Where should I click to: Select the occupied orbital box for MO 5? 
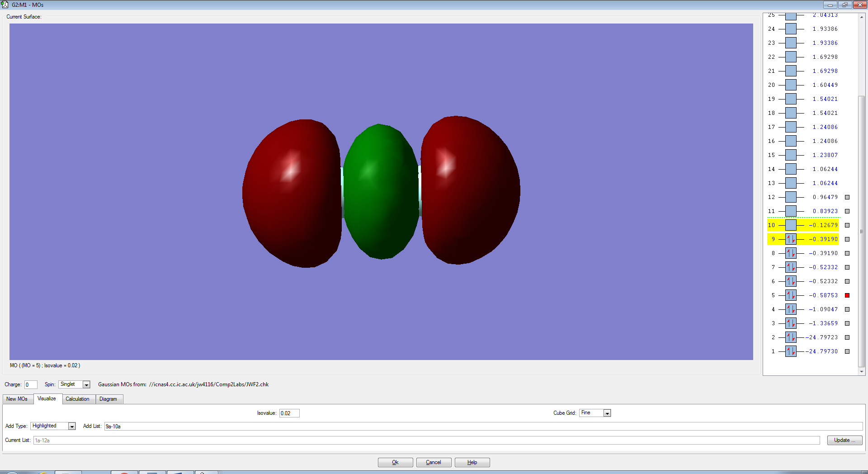(791, 295)
